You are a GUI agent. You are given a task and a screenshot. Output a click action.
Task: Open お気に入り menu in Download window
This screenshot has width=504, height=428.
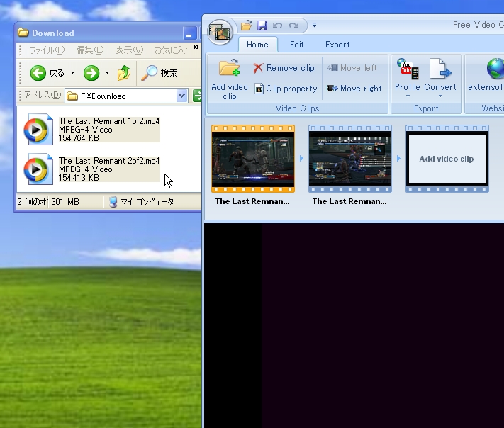click(x=171, y=50)
